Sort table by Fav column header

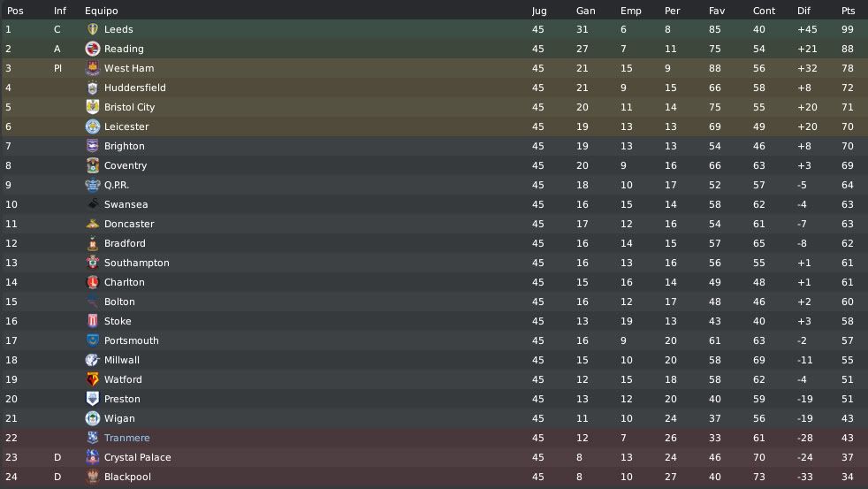click(x=716, y=11)
